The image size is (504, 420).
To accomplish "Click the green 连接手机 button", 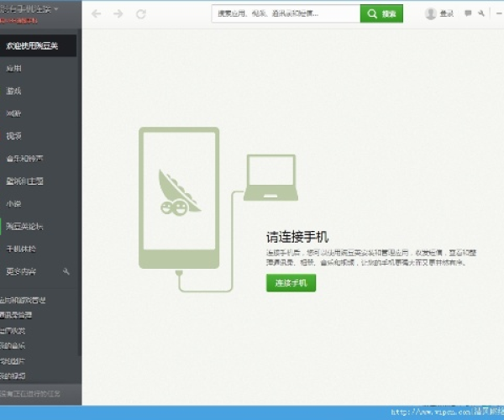I will coord(291,283).
